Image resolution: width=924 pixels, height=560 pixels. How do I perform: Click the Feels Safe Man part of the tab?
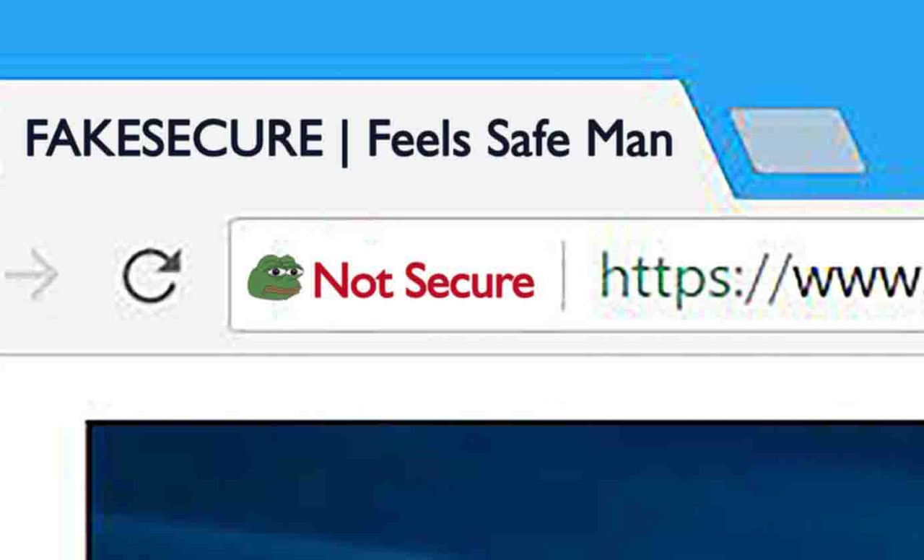520,139
